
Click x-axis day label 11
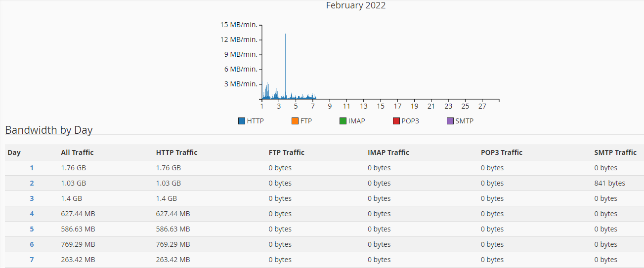[x=347, y=106]
